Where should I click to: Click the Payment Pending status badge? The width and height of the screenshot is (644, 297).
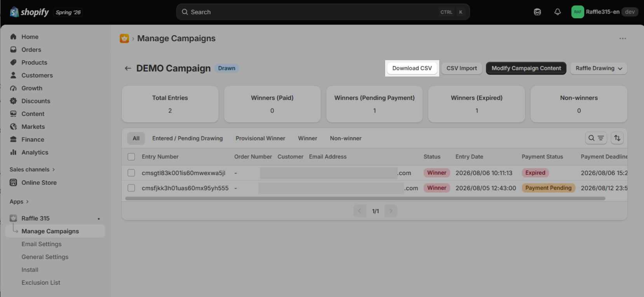[x=548, y=188]
